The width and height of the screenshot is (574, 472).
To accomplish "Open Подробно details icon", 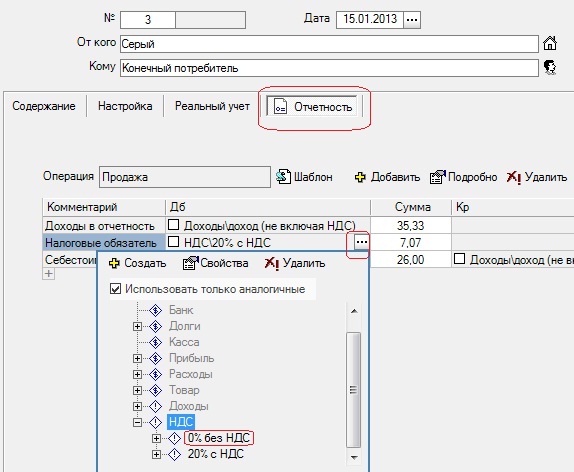I will 437,177.
